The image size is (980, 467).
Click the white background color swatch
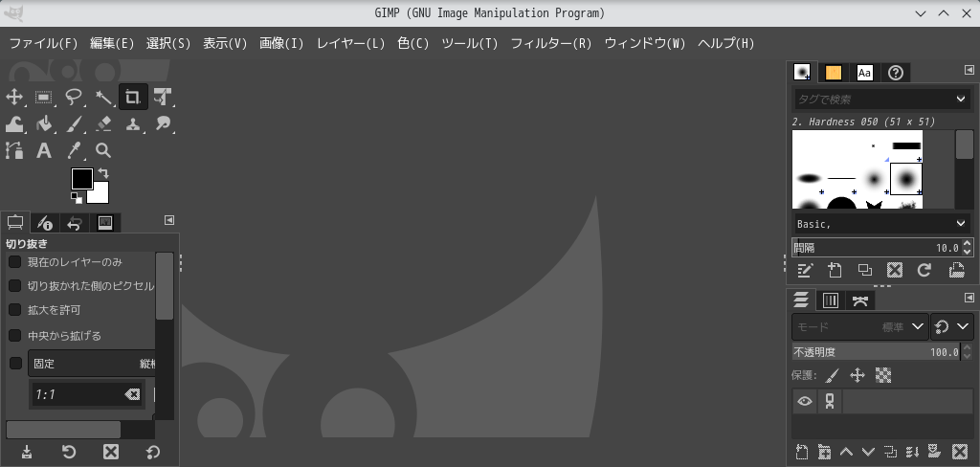coord(100,195)
